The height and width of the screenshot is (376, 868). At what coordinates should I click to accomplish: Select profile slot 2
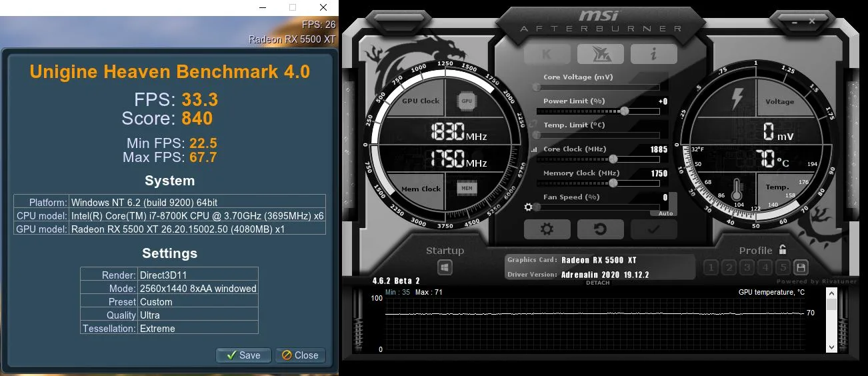(729, 268)
